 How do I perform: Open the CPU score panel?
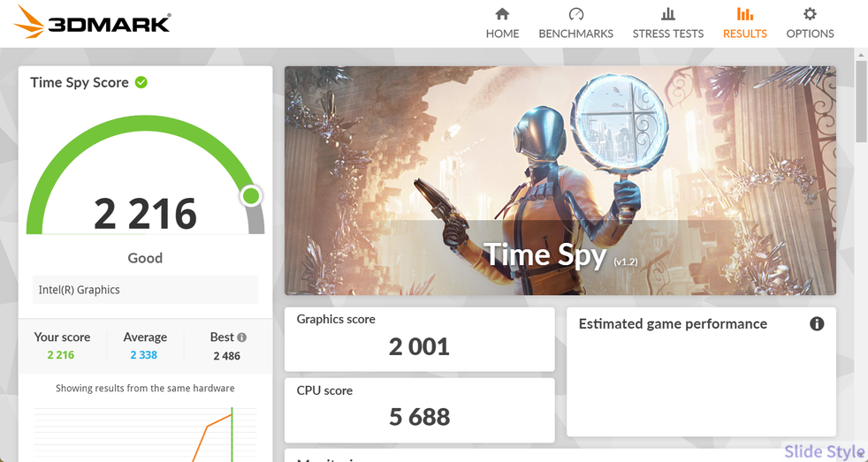click(420, 410)
